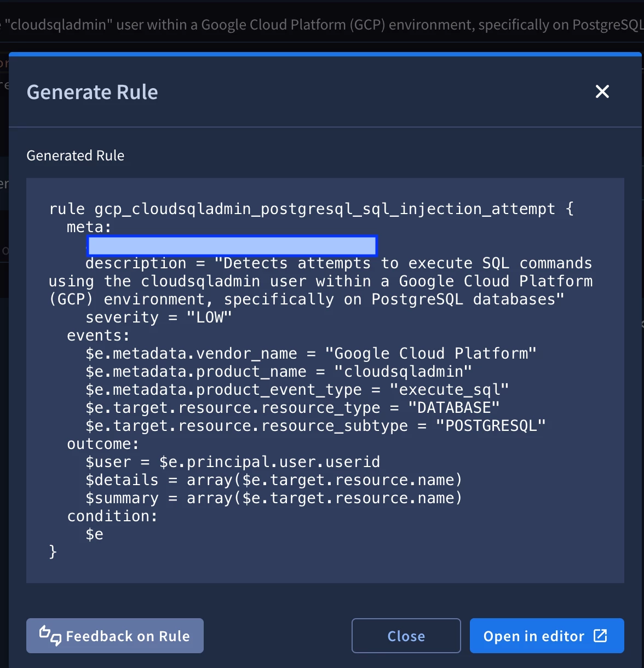Click the thumbs feedback icon

click(x=50, y=636)
